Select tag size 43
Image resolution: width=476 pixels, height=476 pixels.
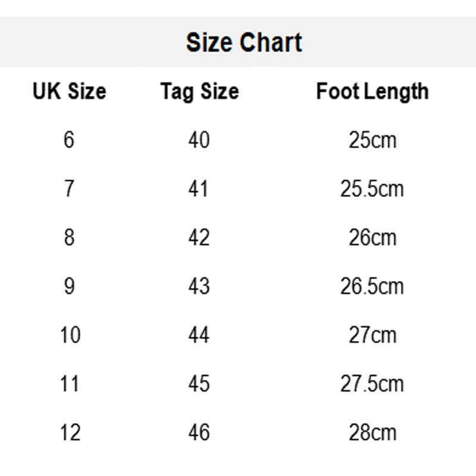(x=199, y=287)
